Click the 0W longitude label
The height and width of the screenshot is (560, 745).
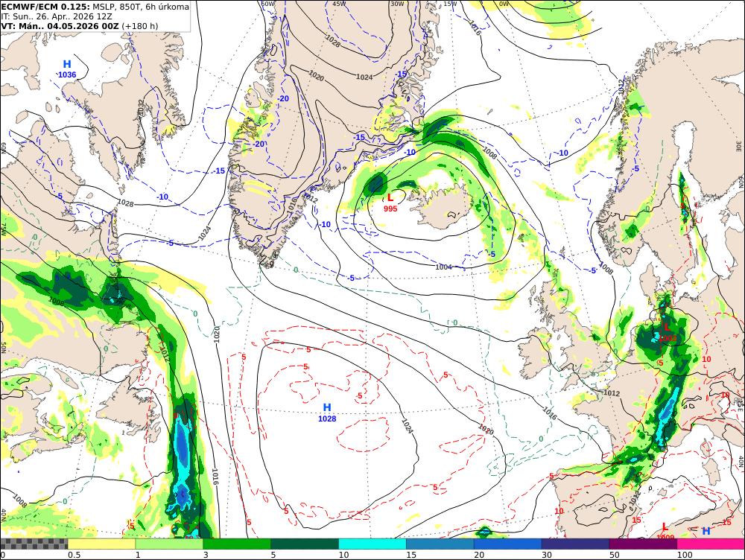point(504,4)
